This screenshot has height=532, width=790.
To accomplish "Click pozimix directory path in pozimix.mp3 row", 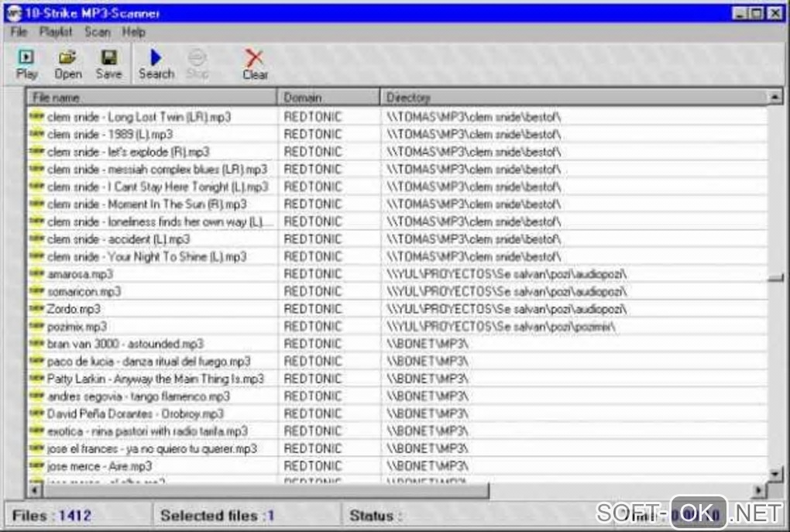I will coord(501,327).
